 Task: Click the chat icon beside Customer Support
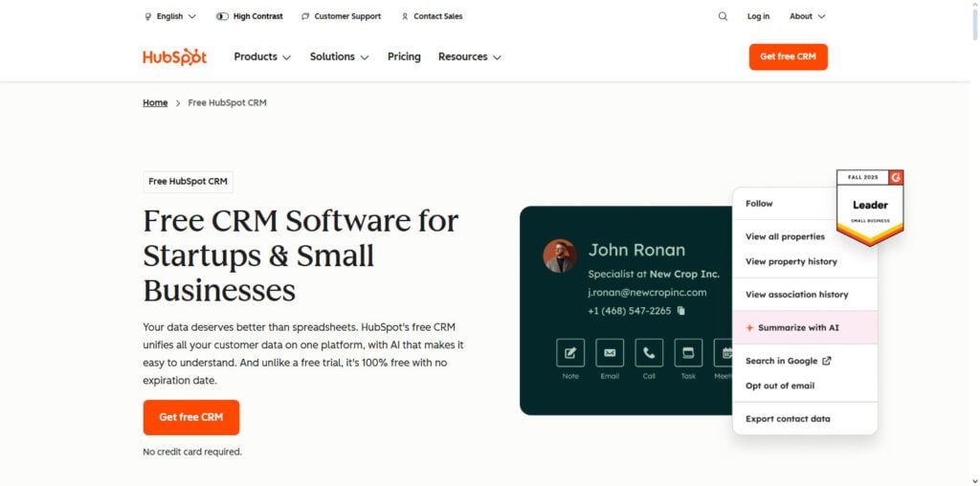pyautogui.click(x=305, y=17)
